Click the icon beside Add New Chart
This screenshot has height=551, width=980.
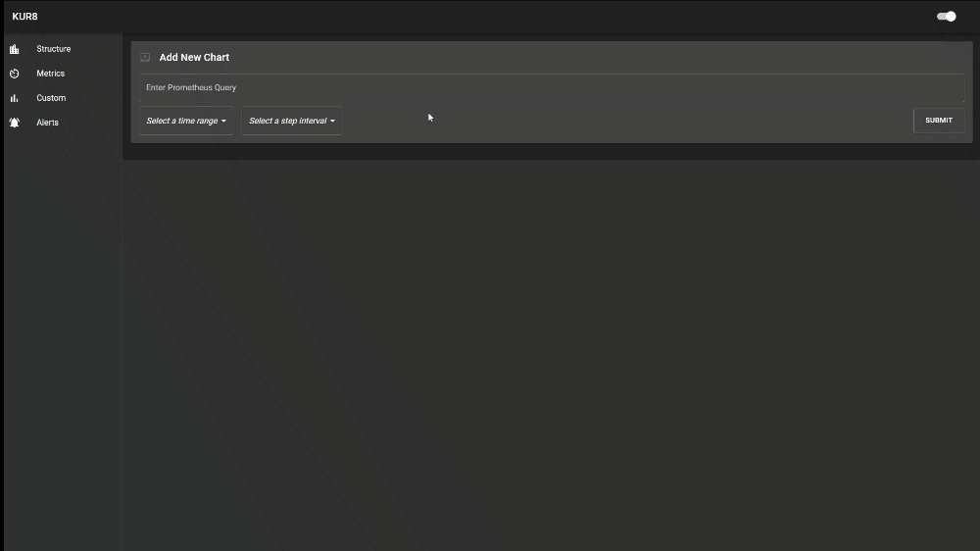145,57
